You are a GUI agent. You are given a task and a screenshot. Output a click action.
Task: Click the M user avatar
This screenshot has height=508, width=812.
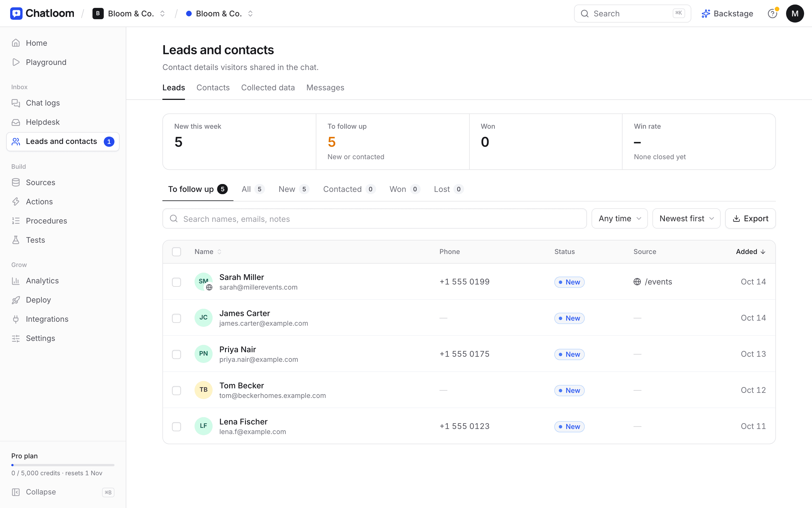[795, 14]
